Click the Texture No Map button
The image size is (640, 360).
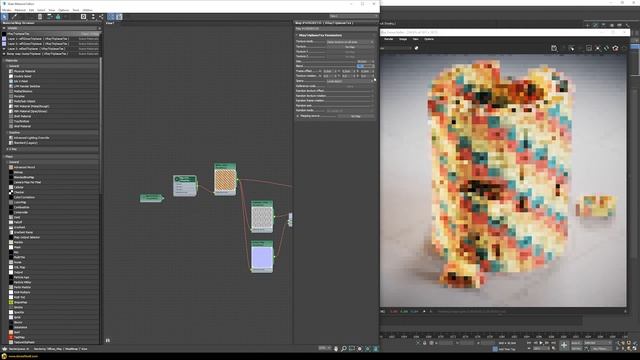(350, 47)
